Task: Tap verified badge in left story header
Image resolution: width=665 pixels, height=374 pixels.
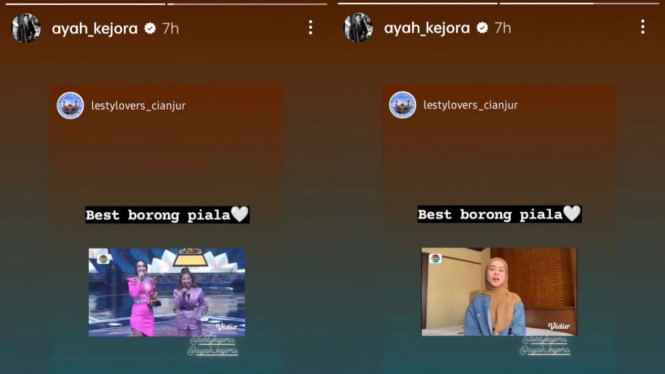Action: (x=150, y=28)
